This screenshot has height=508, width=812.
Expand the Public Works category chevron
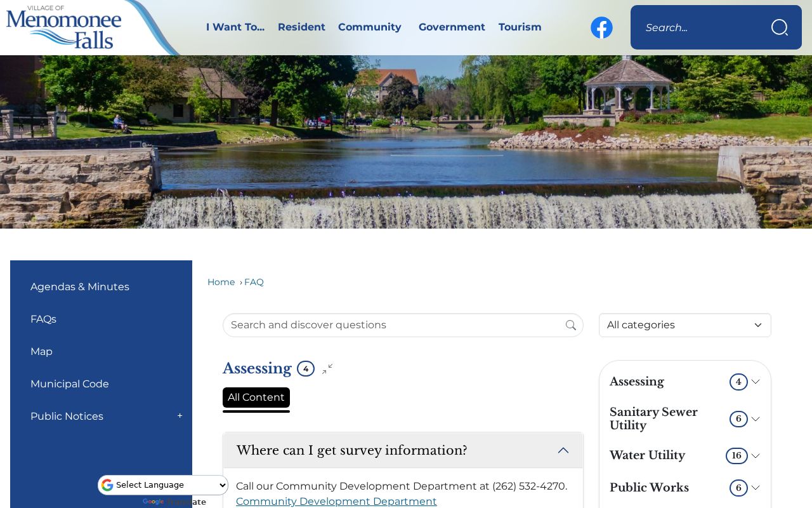pos(756,488)
